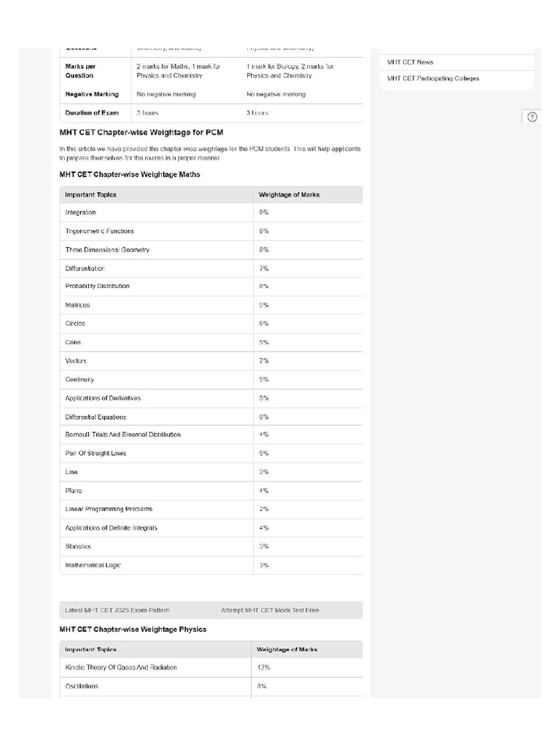Click the MHT CET Chapter-wise Weightage Physics heading
This screenshot has height=747, width=560.
133,630
